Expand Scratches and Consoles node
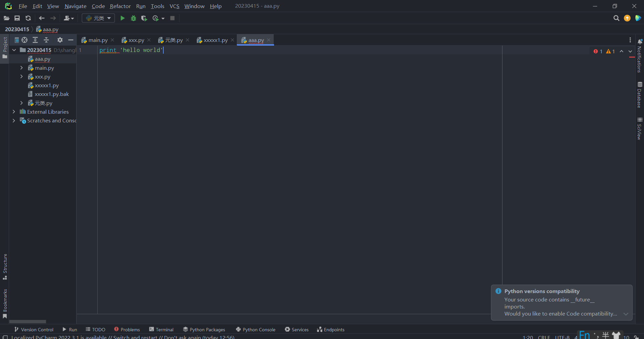Image resolution: width=644 pixels, height=339 pixels. [x=14, y=120]
